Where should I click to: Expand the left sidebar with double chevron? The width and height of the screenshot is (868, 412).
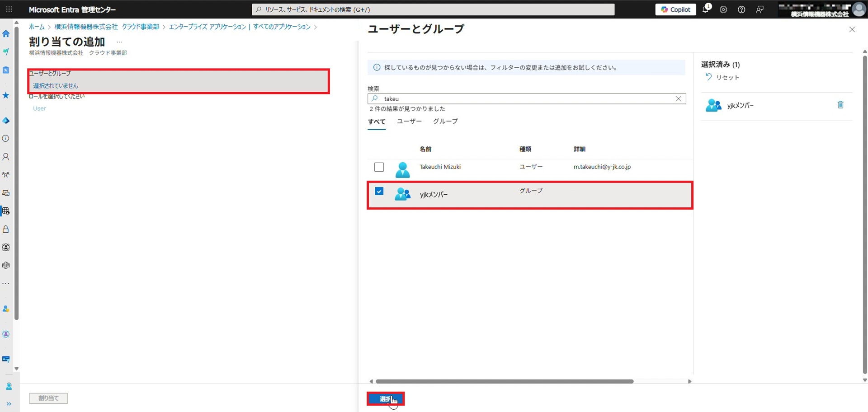click(9, 404)
